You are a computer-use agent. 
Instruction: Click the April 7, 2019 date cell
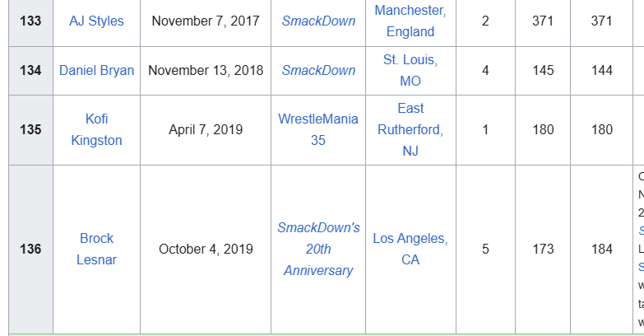pos(206,129)
